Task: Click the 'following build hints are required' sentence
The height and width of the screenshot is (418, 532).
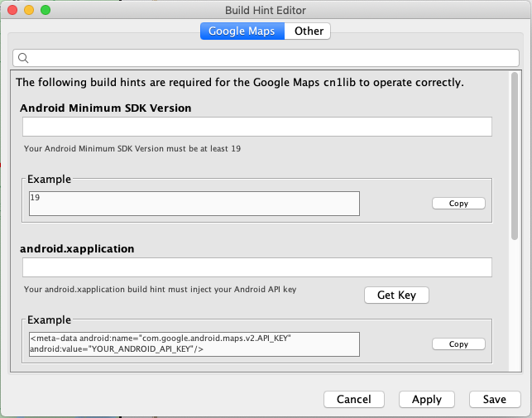Action: pos(240,83)
